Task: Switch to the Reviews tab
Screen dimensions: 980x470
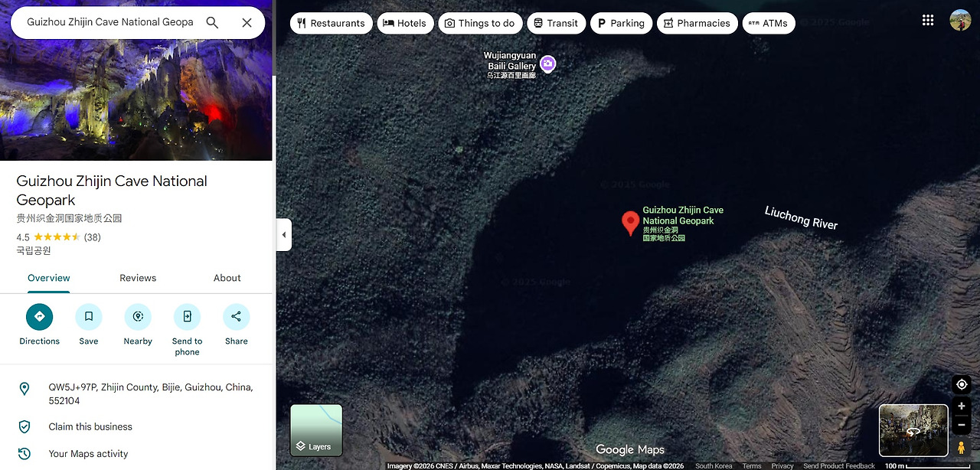Action: (138, 278)
